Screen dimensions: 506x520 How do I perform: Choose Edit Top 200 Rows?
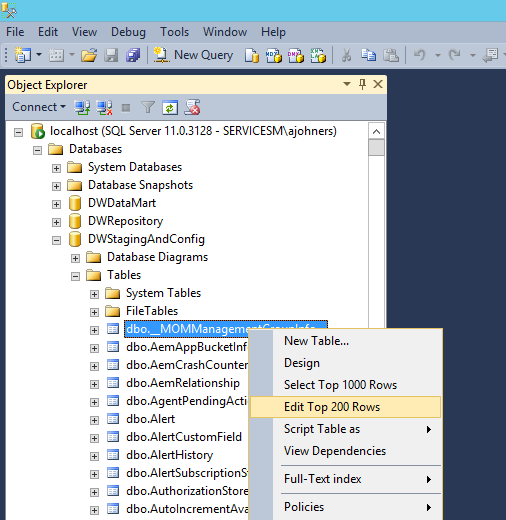(345, 407)
